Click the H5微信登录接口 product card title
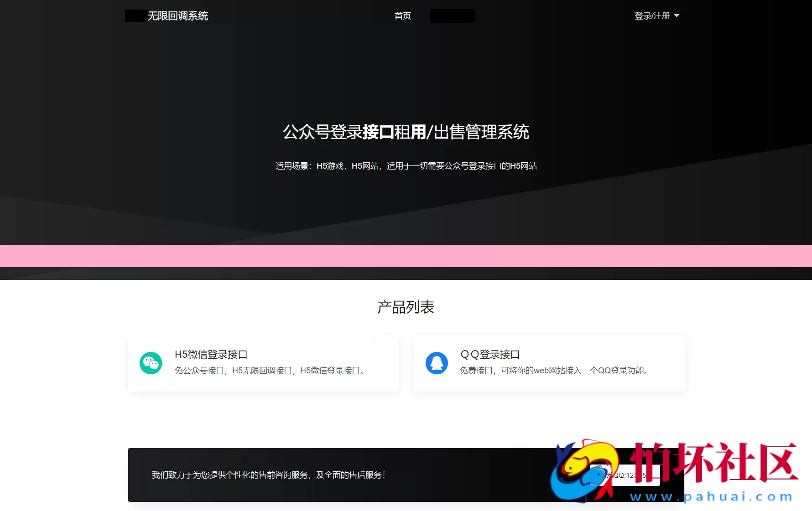Image resolution: width=812 pixels, height=511 pixels. click(212, 354)
